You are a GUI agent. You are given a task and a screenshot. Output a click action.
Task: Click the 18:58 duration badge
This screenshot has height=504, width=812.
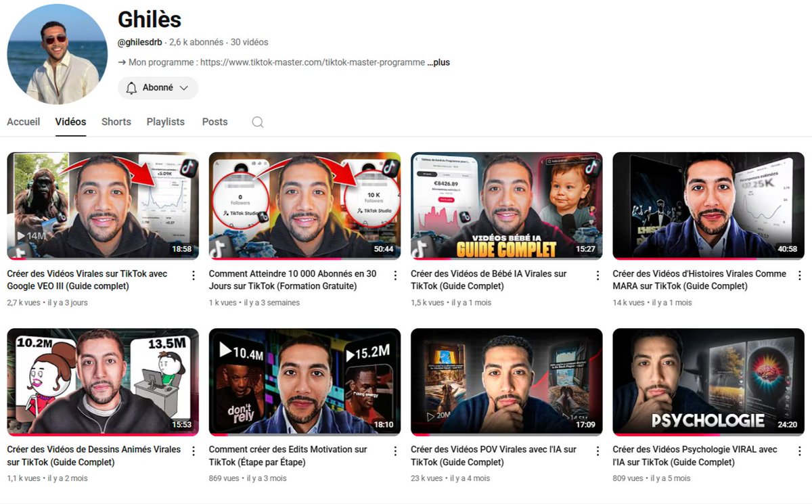coord(181,249)
